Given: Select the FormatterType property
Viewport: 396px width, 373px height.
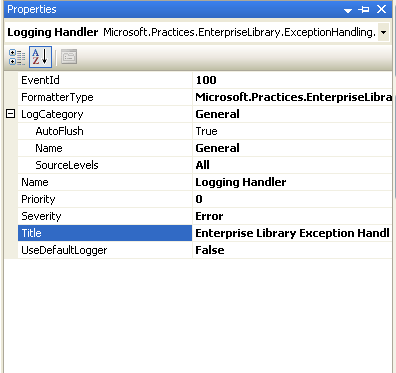Looking at the screenshot, I should click(x=105, y=97).
